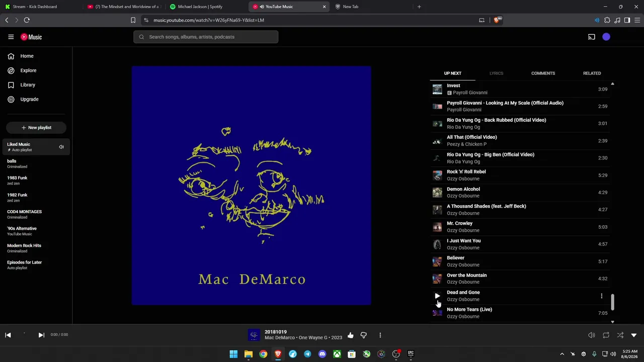
Task: Open Discord from the taskbar
Action: point(322,354)
